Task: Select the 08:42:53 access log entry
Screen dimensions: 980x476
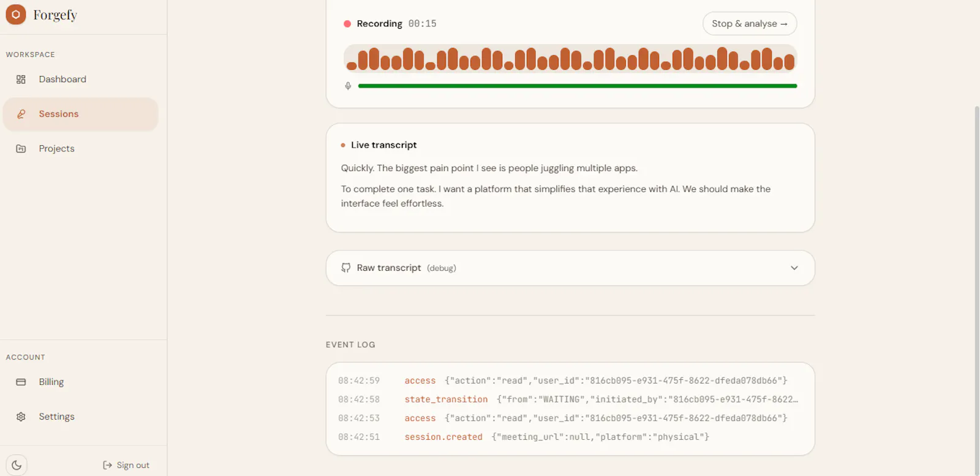Action: [570, 418]
